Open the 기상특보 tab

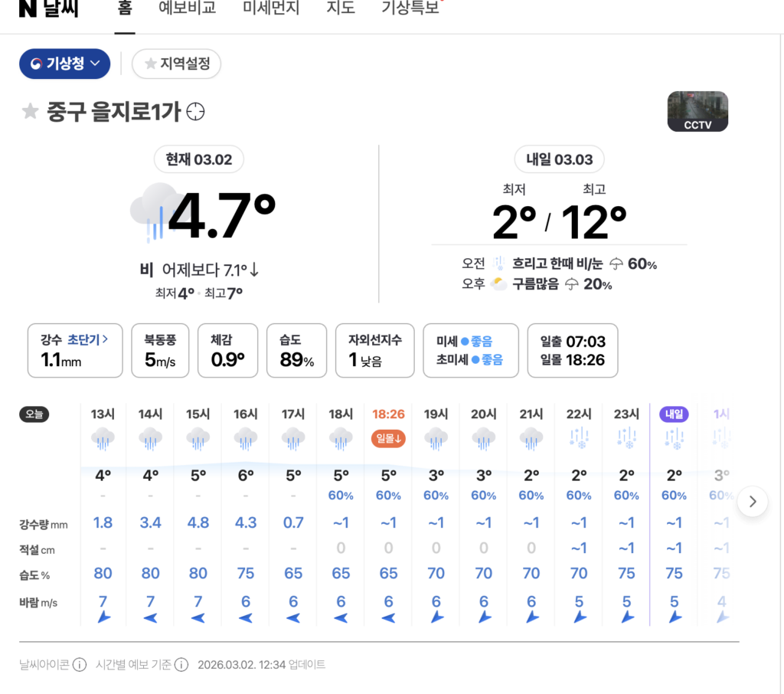[410, 9]
